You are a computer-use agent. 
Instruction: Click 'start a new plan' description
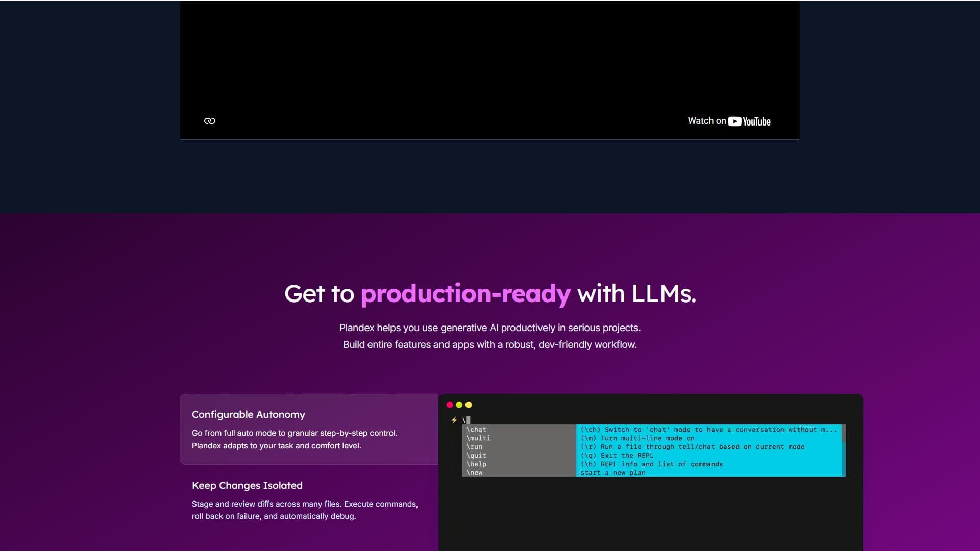point(613,473)
